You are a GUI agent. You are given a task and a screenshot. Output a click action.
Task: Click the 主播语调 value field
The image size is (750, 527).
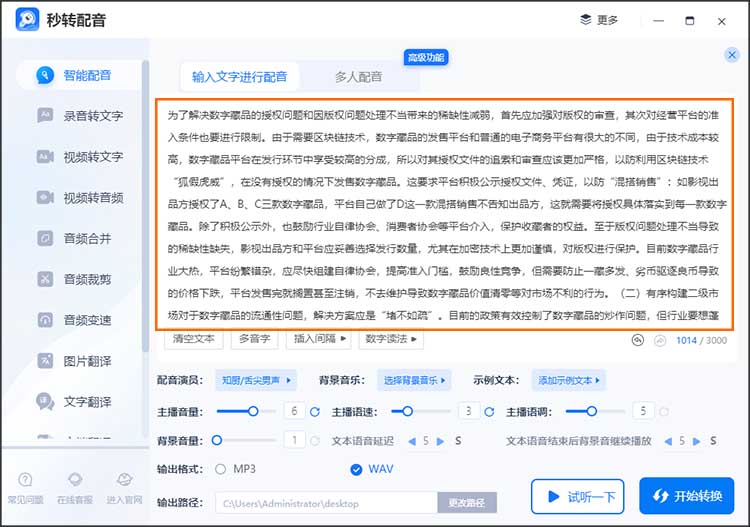pos(643,411)
